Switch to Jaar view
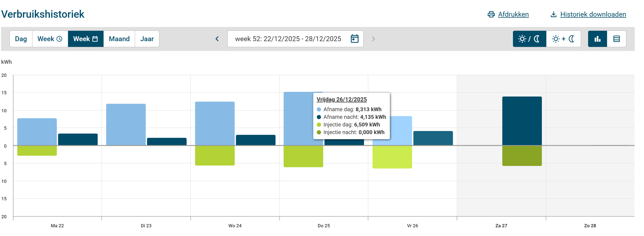This screenshot has height=236, width=644. pos(147,39)
